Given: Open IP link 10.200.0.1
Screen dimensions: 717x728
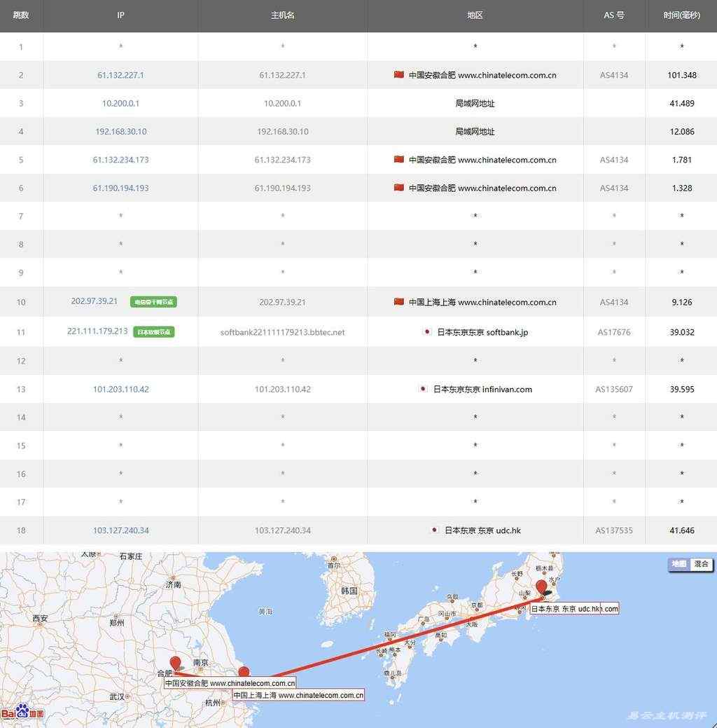Looking at the screenshot, I should [120, 103].
